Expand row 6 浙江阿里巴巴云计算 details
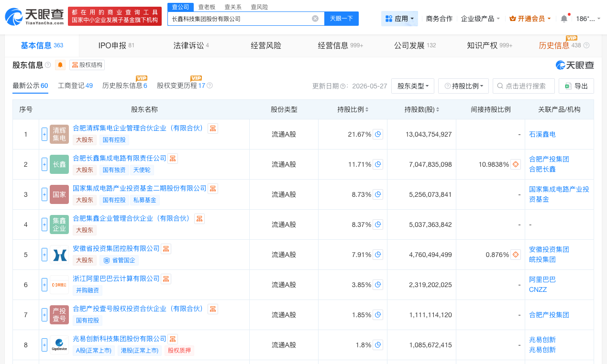Screen dimensions: 607x364 tap(44, 285)
